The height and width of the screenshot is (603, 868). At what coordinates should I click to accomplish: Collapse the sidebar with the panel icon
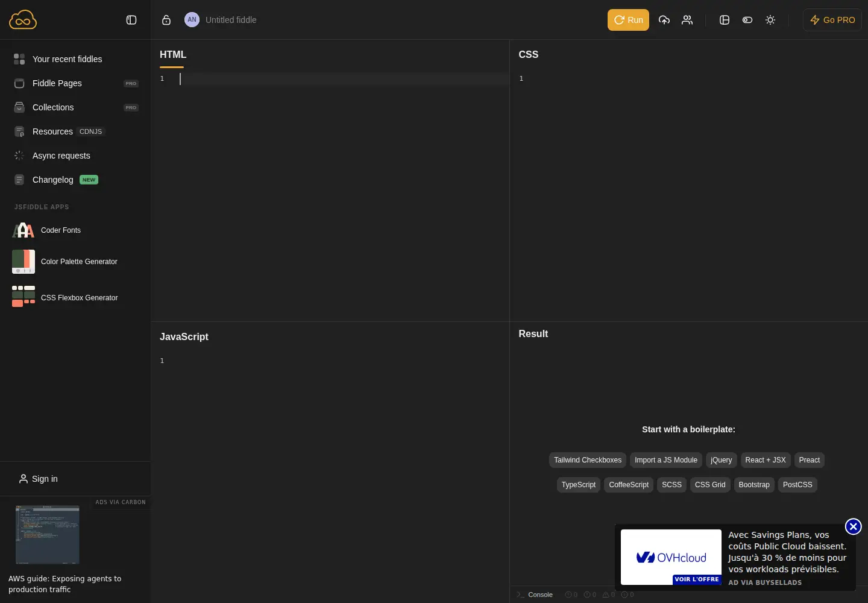(131, 20)
